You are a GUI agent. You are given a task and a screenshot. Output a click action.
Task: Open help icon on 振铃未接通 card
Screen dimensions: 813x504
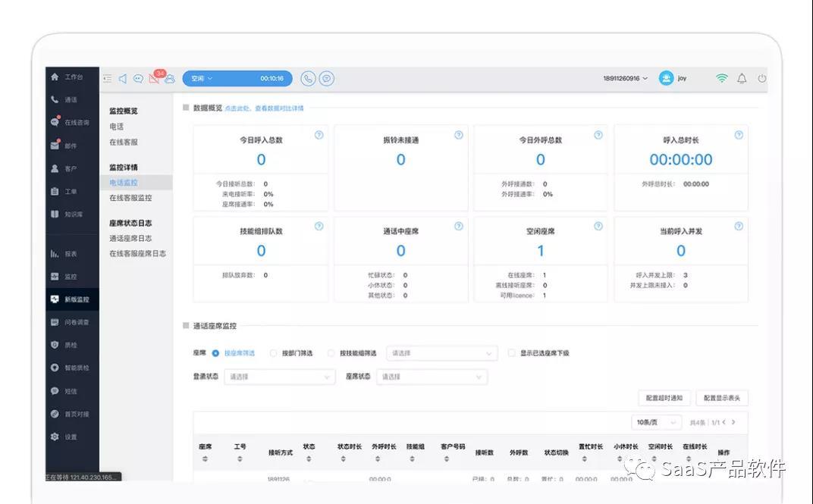click(458, 135)
